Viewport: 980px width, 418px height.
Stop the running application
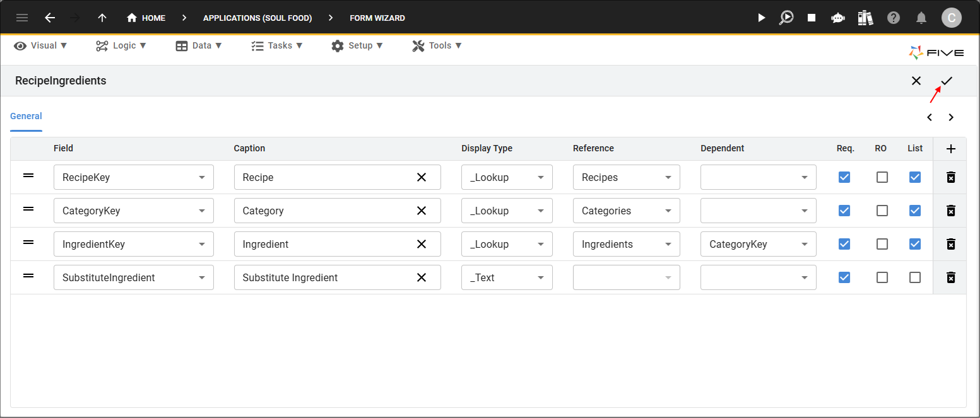(x=812, y=18)
